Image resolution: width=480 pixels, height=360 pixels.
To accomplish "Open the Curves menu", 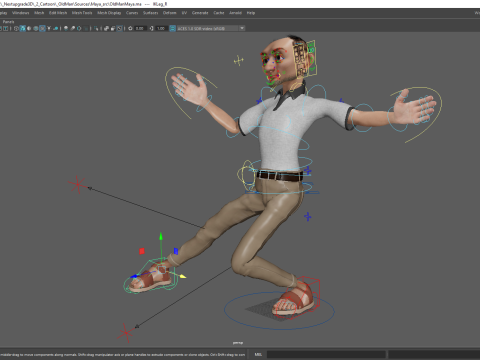I will (132, 13).
